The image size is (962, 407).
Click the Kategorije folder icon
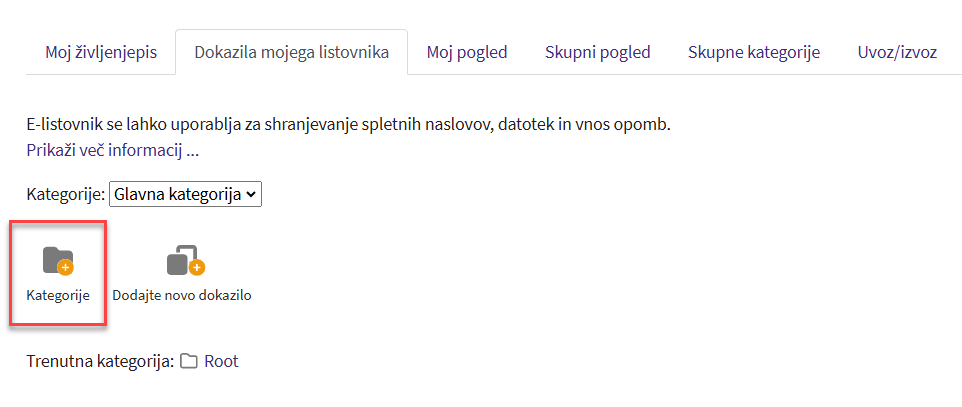pyautogui.click(x=57, y=261)
